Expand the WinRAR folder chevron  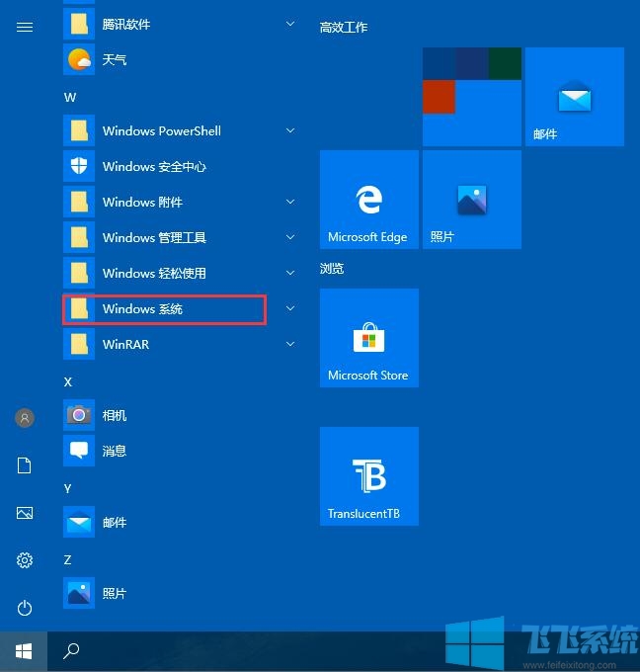tap(290, 345)
